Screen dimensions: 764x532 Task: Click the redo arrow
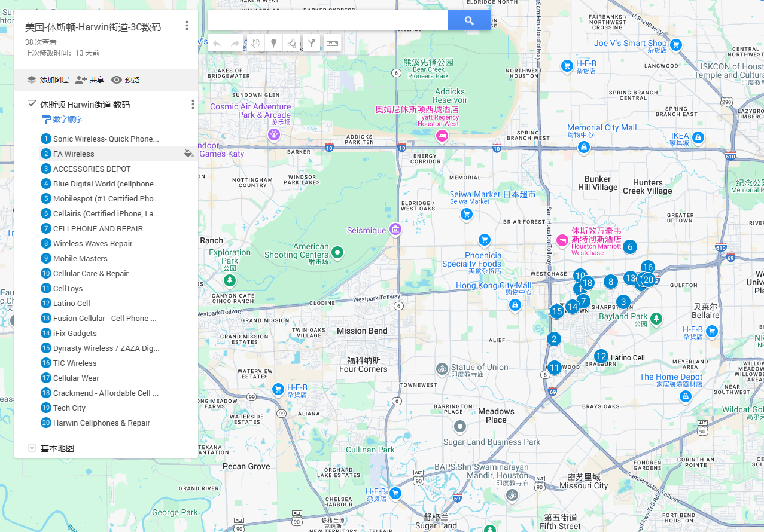[x=235, y=43]
